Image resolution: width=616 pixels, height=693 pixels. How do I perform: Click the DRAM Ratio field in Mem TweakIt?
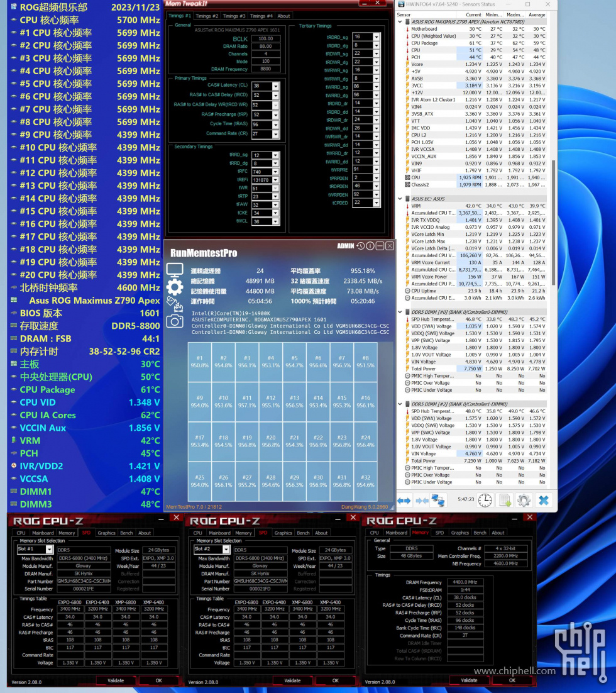click(266, 46)
